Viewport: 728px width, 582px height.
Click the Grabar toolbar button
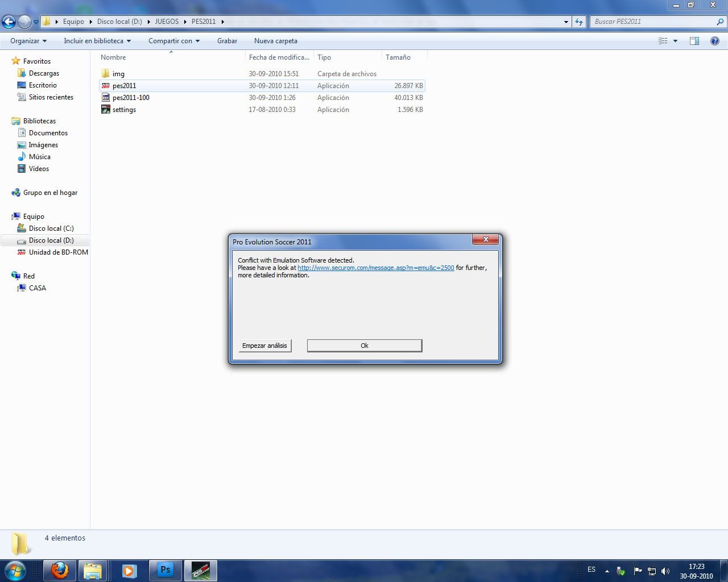(x=227, y=41)
